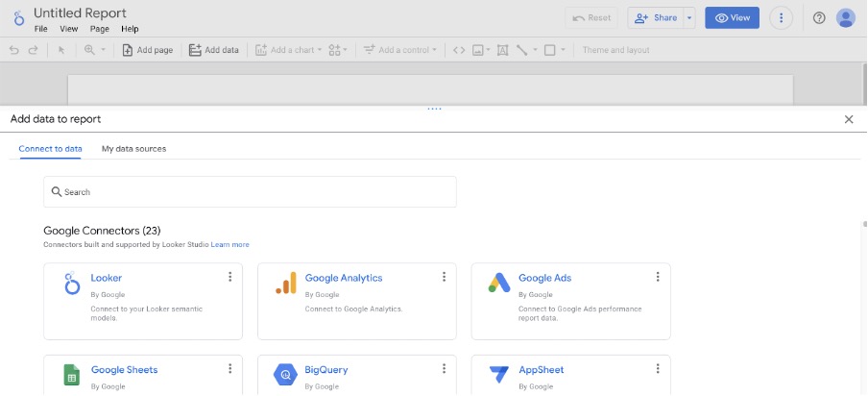The height and width of the screenshot is (396, 868).
Task: Open Google Analytics card three-dot menu
Action: click(444, 277)
